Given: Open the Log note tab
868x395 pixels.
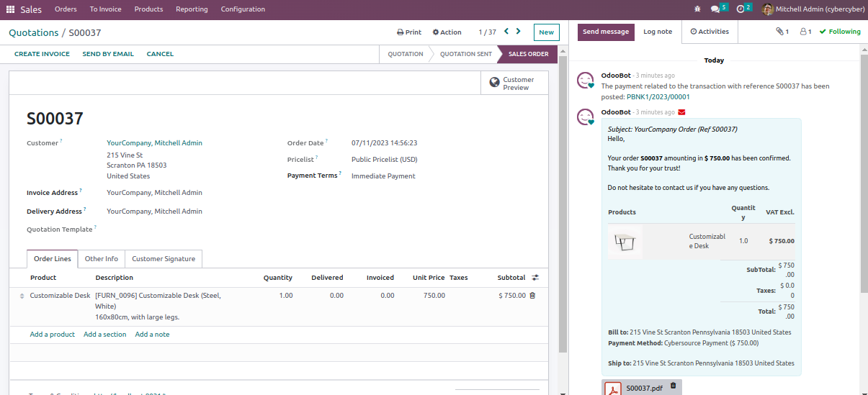Looking at the screenshot, I should click(x=658, y=32).
